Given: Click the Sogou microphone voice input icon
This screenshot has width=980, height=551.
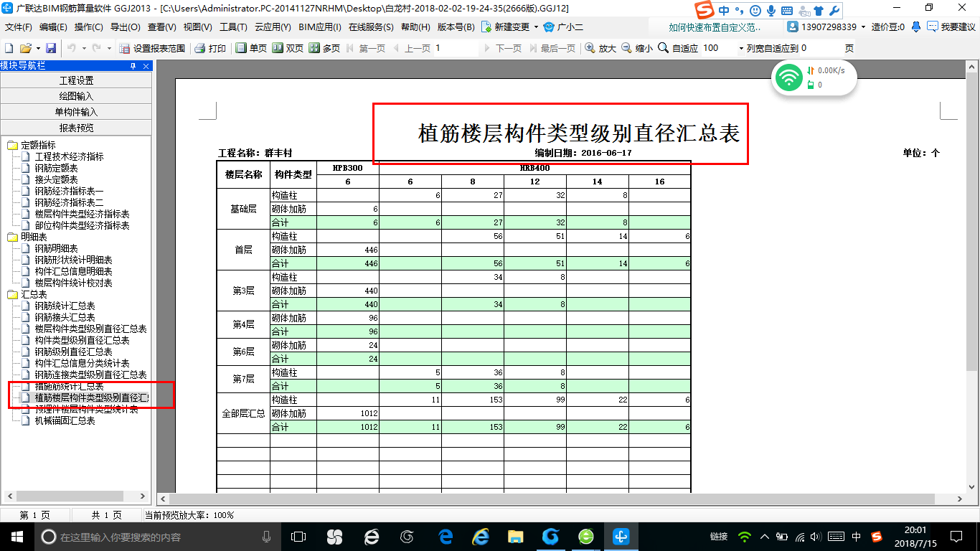Looking at the screenshot, I should click(x=771, y=11).
